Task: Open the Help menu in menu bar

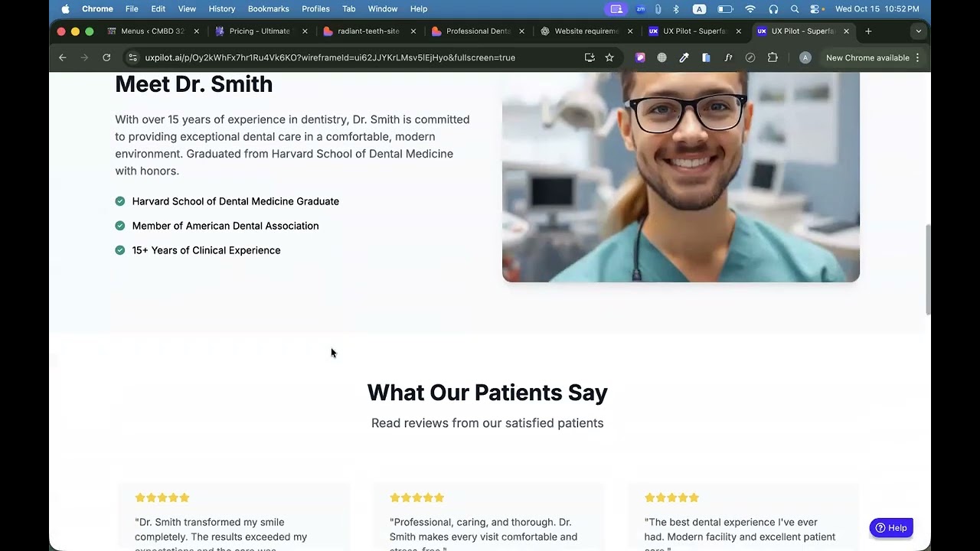Action: pos(419,9)
